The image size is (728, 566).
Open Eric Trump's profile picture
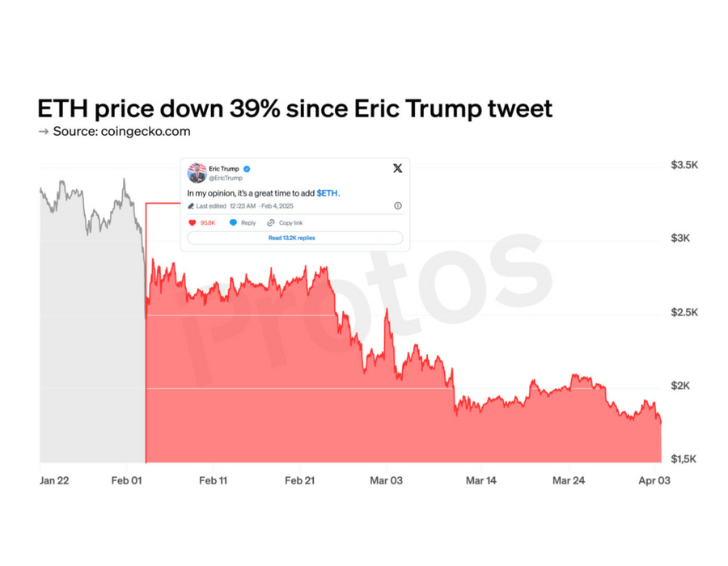click(x=197, y=172)
